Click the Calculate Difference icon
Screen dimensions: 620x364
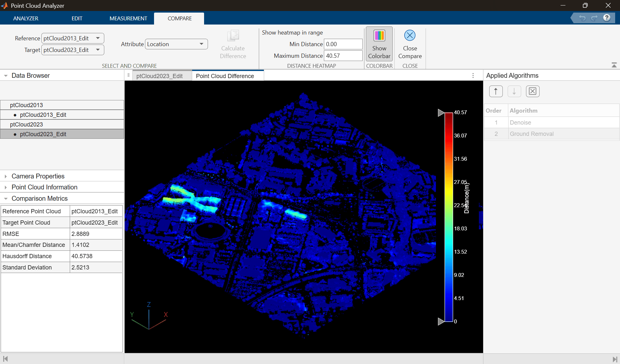click(x=233, y=35)
